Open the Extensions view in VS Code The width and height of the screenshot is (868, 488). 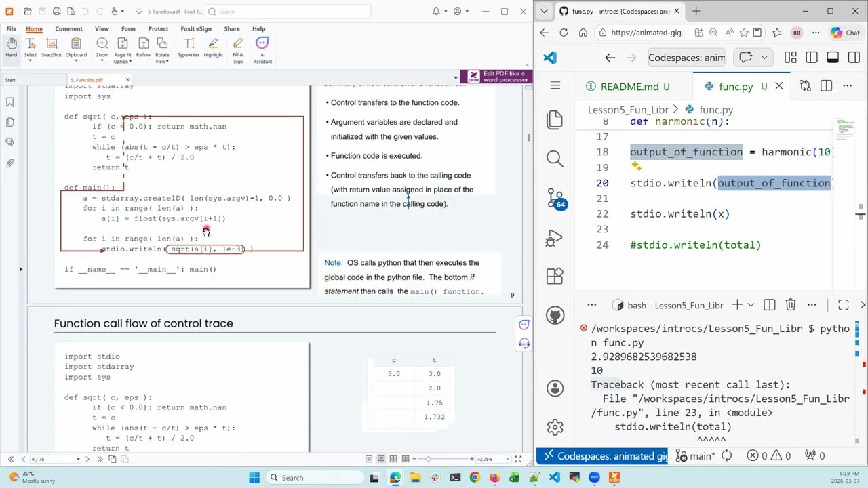(555, 276)
